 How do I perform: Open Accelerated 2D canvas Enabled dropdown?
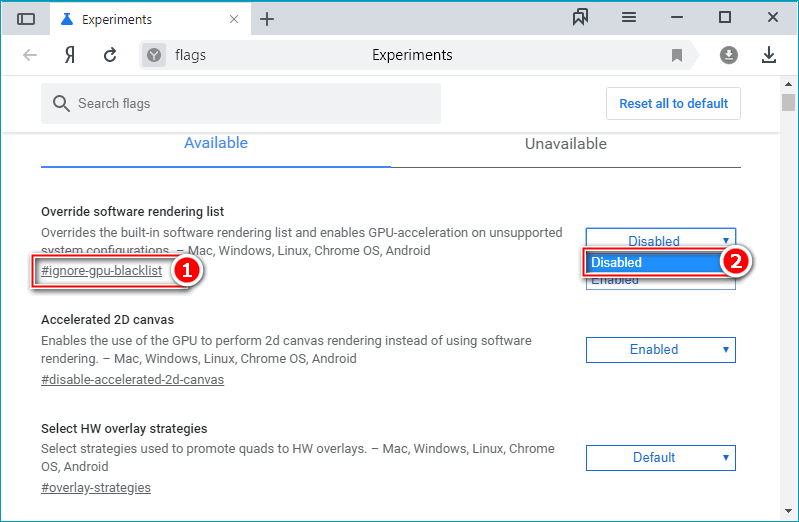click(x=660, y=349)
